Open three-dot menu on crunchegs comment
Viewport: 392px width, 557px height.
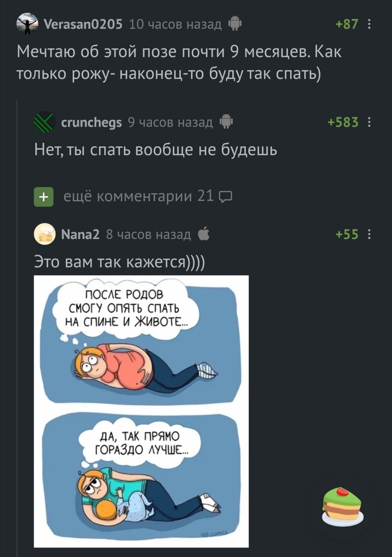(369, 122)
